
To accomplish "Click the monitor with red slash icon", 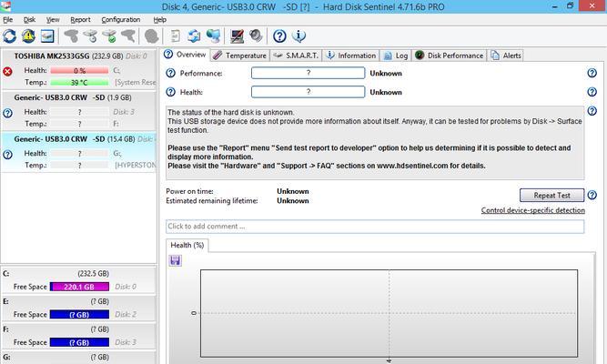I will pyautogui.click(x=237, y=36).
